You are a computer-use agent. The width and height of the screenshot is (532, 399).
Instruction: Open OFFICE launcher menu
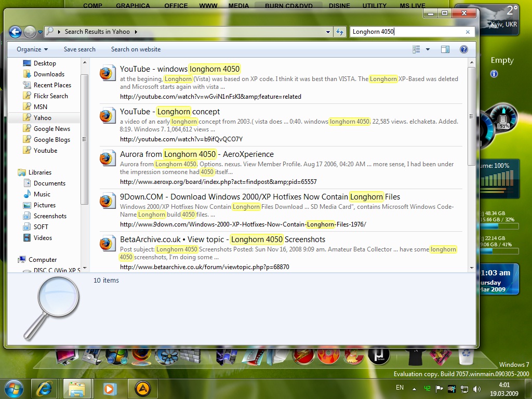point(176,5)
